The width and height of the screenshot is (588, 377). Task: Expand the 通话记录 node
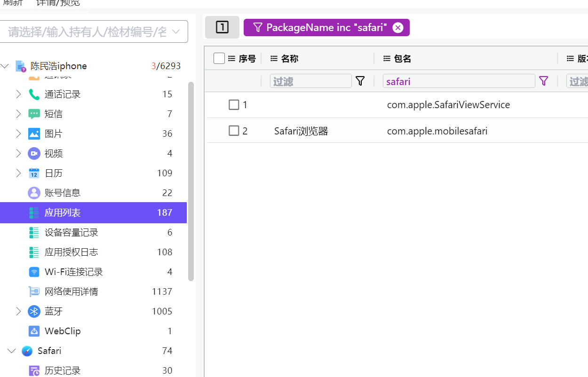point(18,94)
